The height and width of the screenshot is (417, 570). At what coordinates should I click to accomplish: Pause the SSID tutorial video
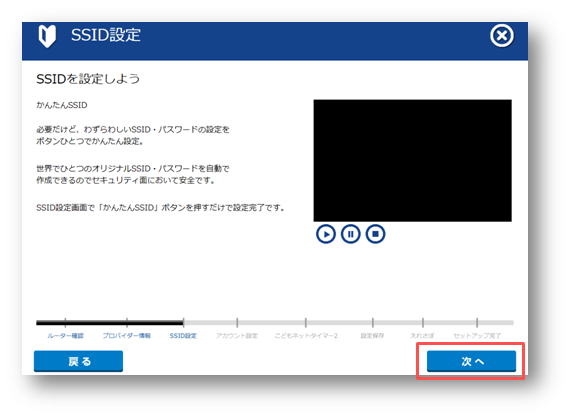pos(350,234)
